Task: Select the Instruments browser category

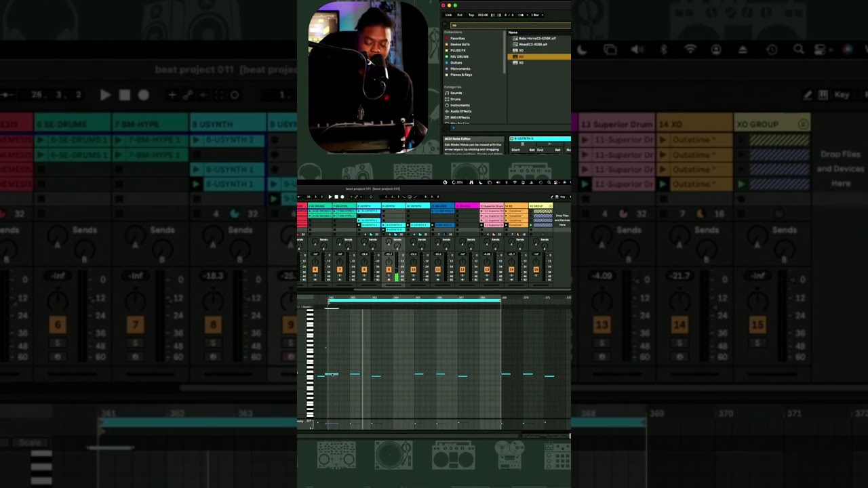Action: pos(459,105)
